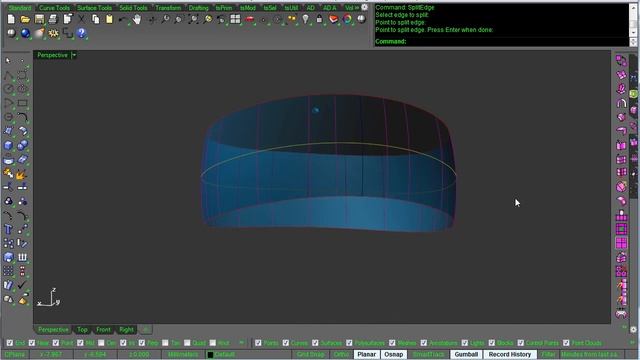The width and height of the screenshot is (640, 360).
Task: Toggle the Mid osnap checkbox
Action: 80,343
